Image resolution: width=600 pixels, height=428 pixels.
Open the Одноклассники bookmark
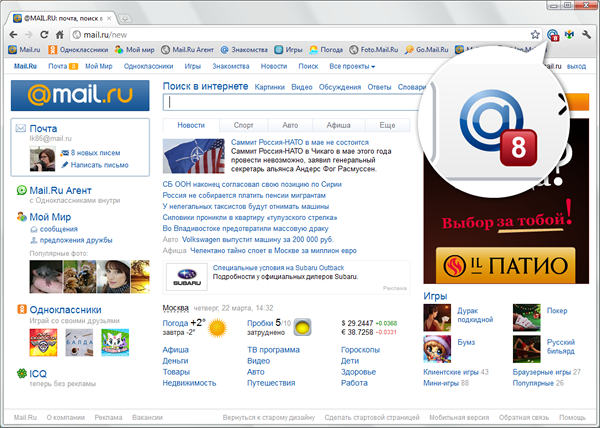point(78,50)
